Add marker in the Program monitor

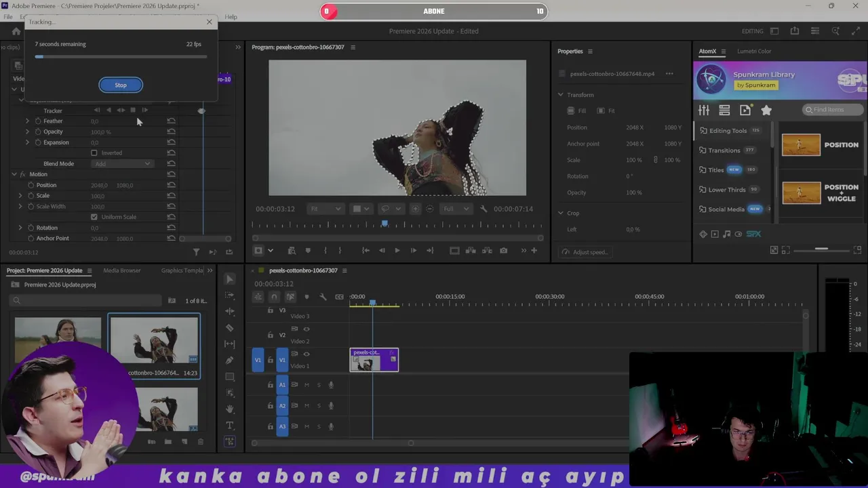click(308, 251)
